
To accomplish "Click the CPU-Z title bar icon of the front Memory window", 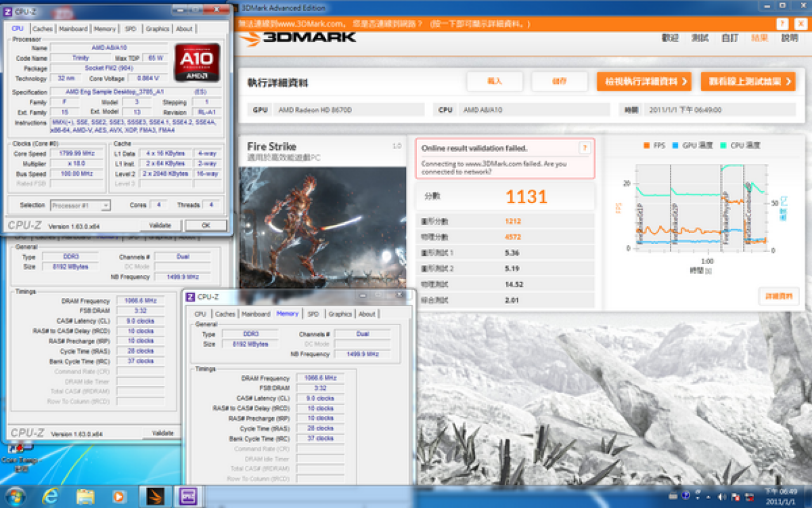I will point(190,297).
